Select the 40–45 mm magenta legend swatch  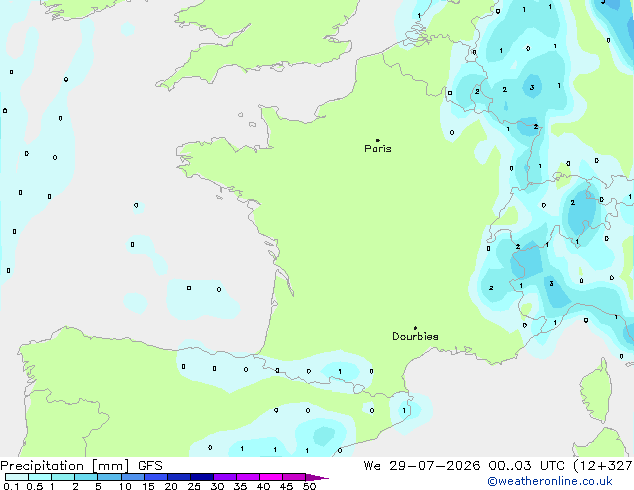271,477
